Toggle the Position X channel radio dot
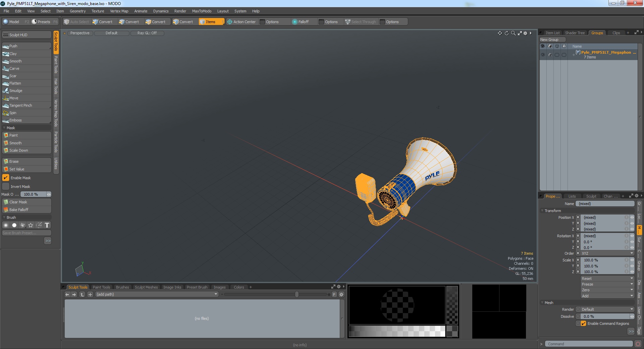Viewport: 644px width, 349px height. click(x=578, y=217)
